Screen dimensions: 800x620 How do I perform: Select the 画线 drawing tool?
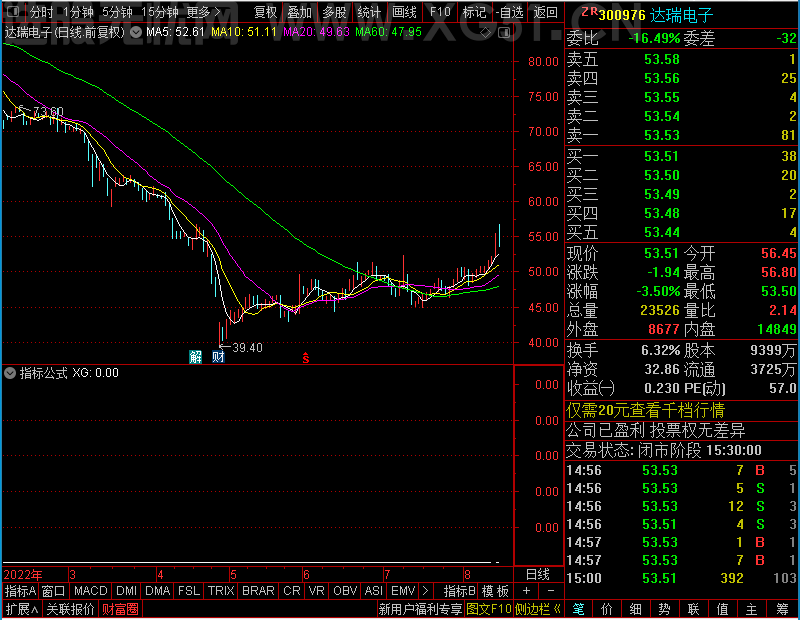pyautogui.click(x=404, y=12)
